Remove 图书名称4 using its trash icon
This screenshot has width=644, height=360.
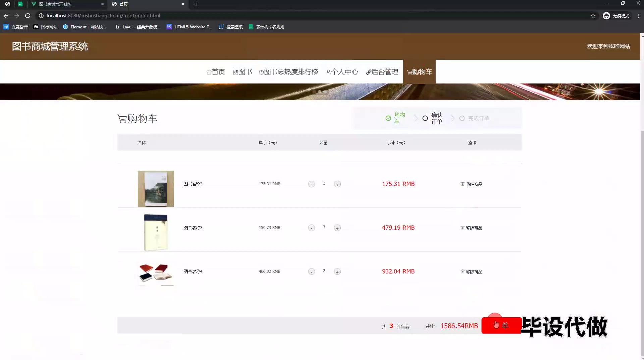[462, 271]
